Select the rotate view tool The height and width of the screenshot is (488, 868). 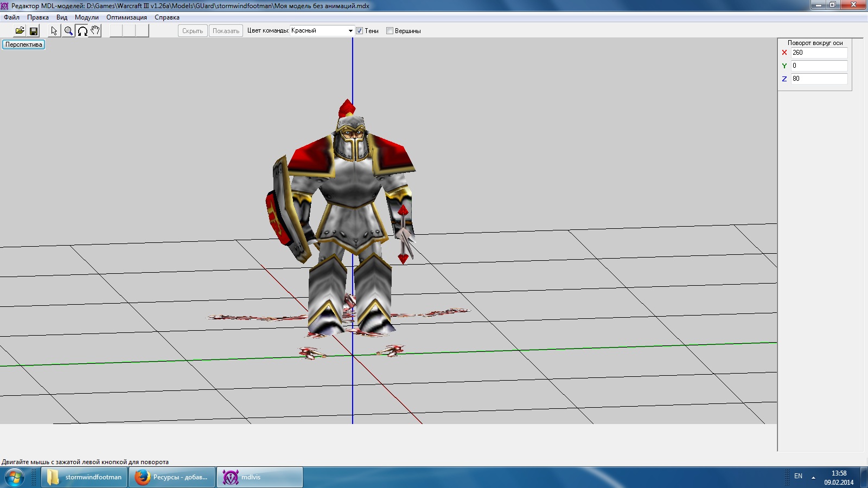click(x=82, y=31)
